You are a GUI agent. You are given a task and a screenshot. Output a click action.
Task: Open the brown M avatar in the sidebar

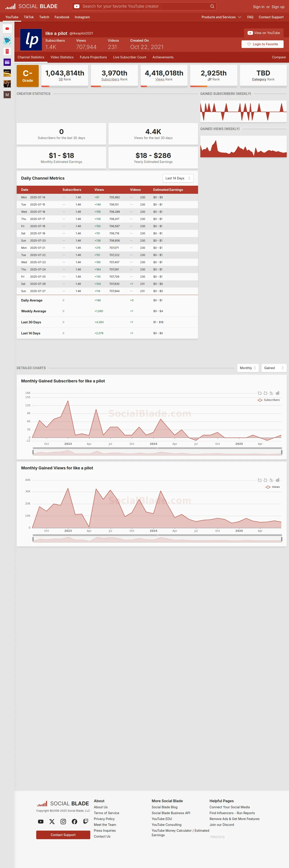pos(7,95)
